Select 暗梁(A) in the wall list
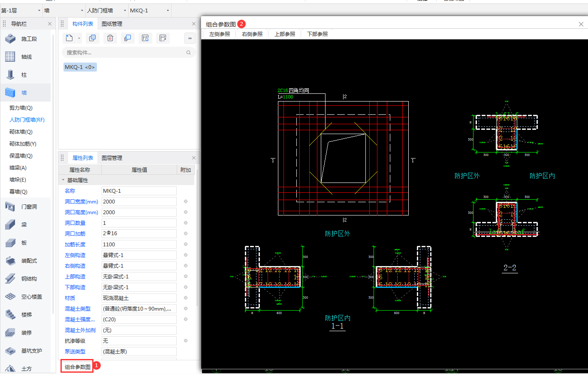Viewport: 588px width, 374px height. 18,168
